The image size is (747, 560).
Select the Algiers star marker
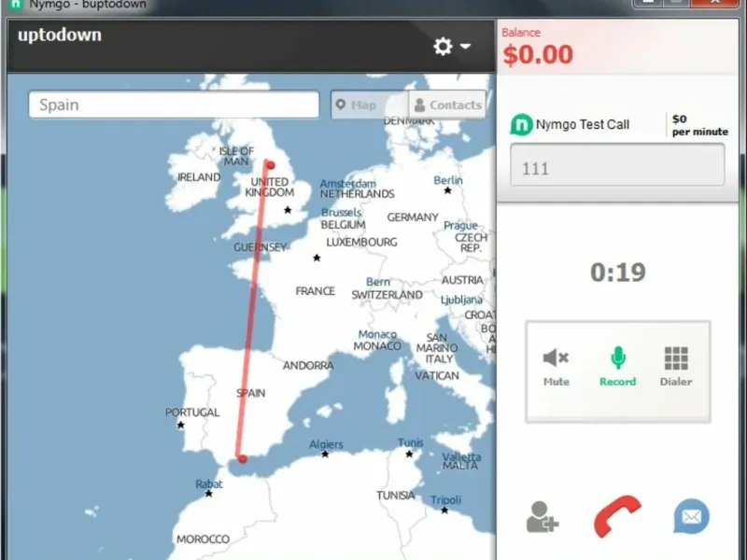click(325, 454)
